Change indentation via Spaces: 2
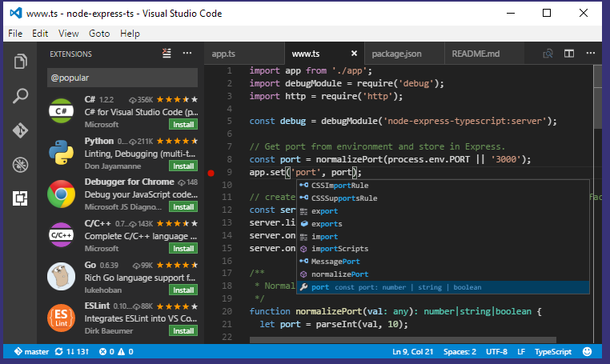Viewport: 610px width, 364px height. (x=460, y=351)
